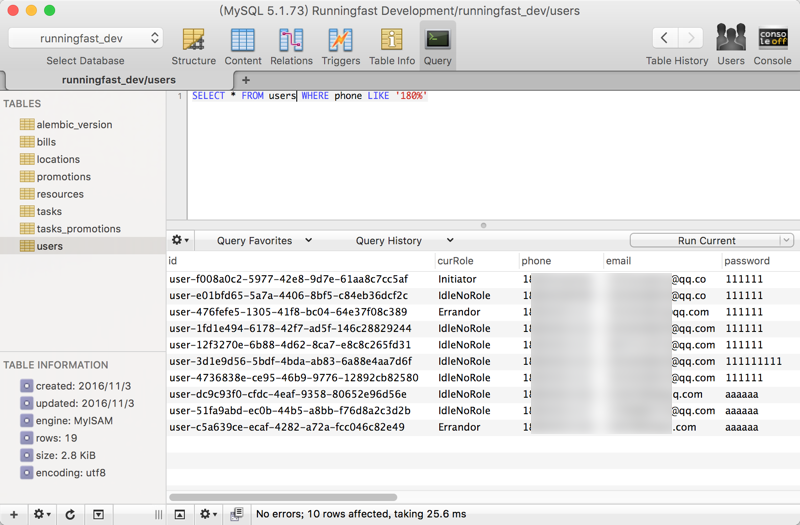The height and width of the screenshot is (525, 800).
Task: Select the runningfast_dev/users tab
Action: click(x=118, y=80)
